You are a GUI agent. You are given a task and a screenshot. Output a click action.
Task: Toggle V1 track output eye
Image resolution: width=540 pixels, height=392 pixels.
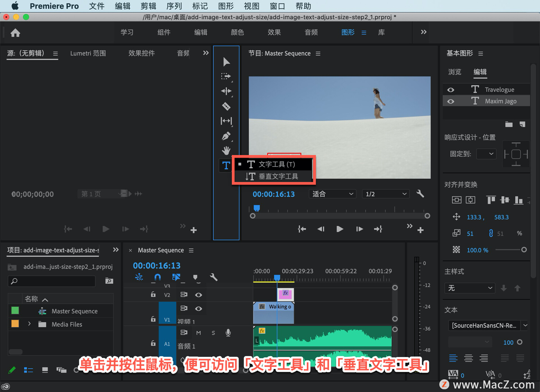tap(199, 308)
